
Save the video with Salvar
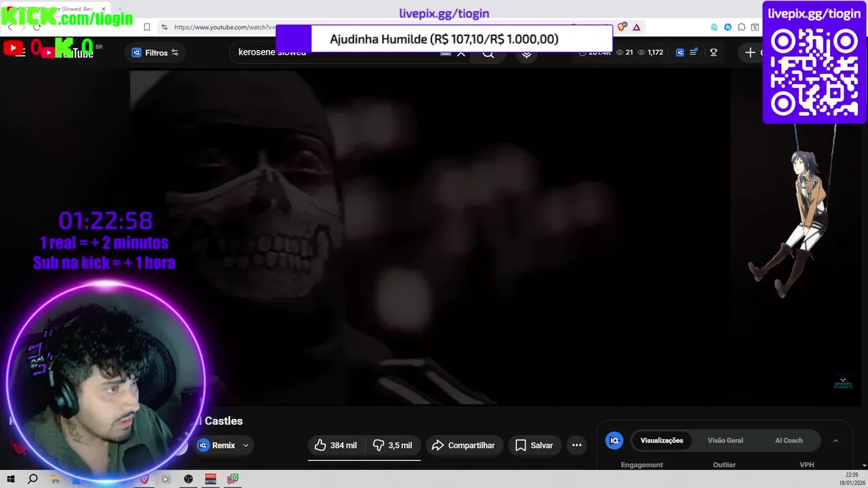click(534, 445)
